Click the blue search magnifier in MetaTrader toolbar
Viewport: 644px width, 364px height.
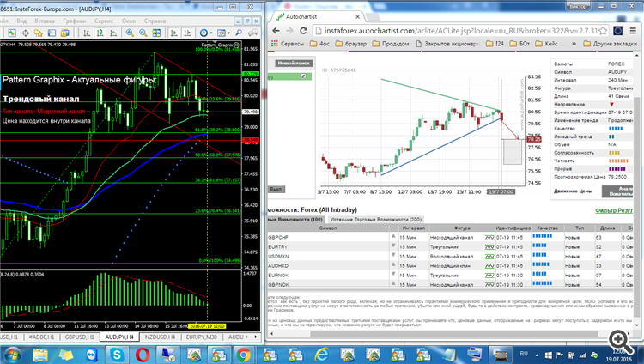239,33
